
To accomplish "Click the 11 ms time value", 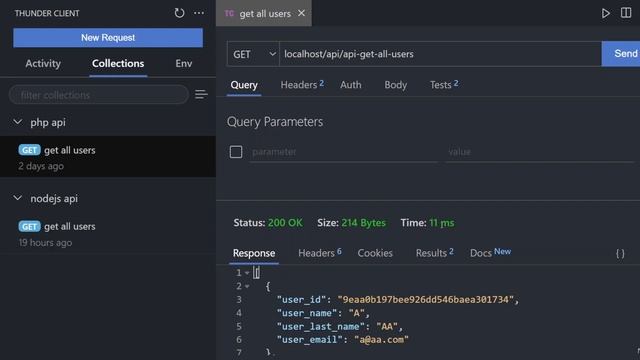I will point(442,223).
